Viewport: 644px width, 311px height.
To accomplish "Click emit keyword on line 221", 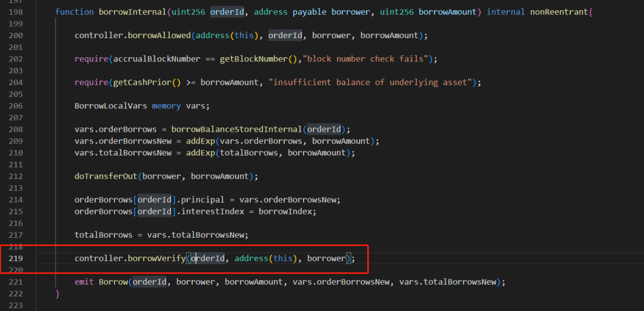I will coord(84,282).
